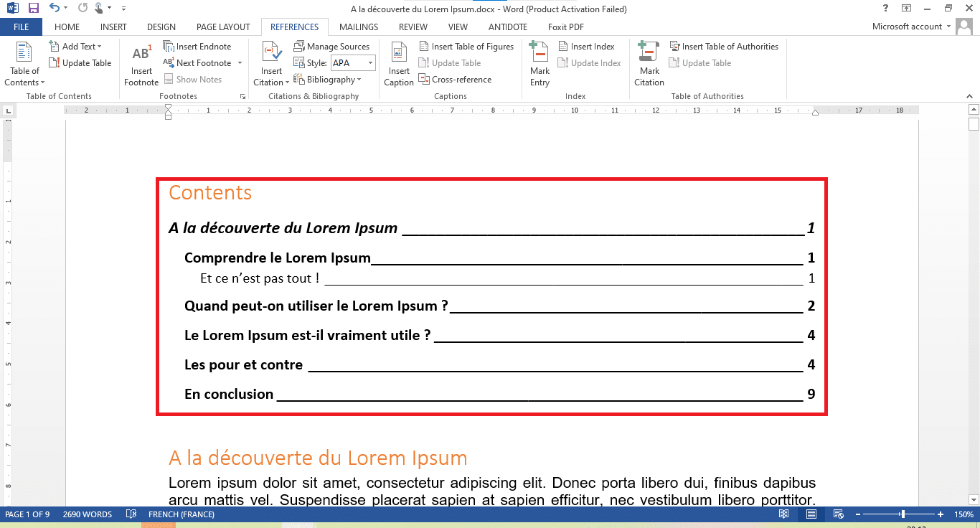Open Add Text dropdown arrow
Image resolution: width=980 pixels, height=528 pixels.
coord(99,47)
